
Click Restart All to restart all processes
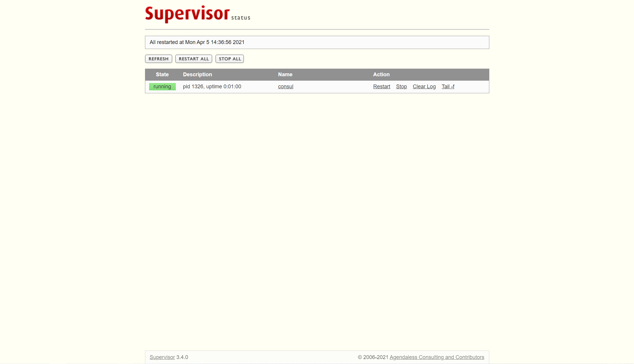point(193,59)
